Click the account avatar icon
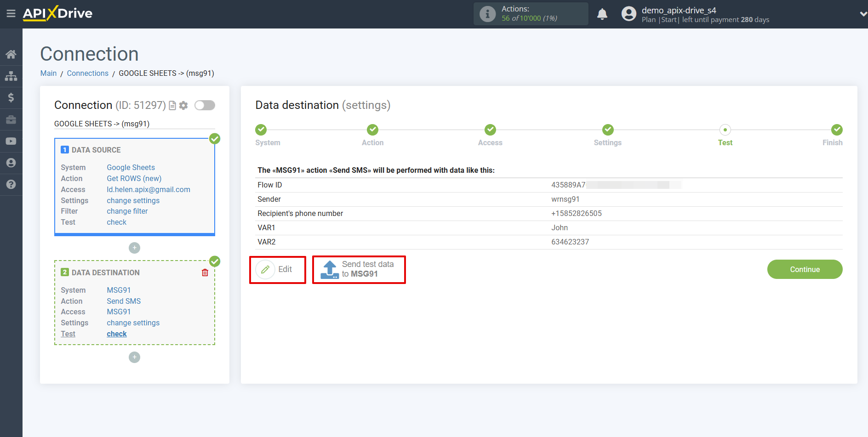Screen dimensions: 868x437 [628, 14]
